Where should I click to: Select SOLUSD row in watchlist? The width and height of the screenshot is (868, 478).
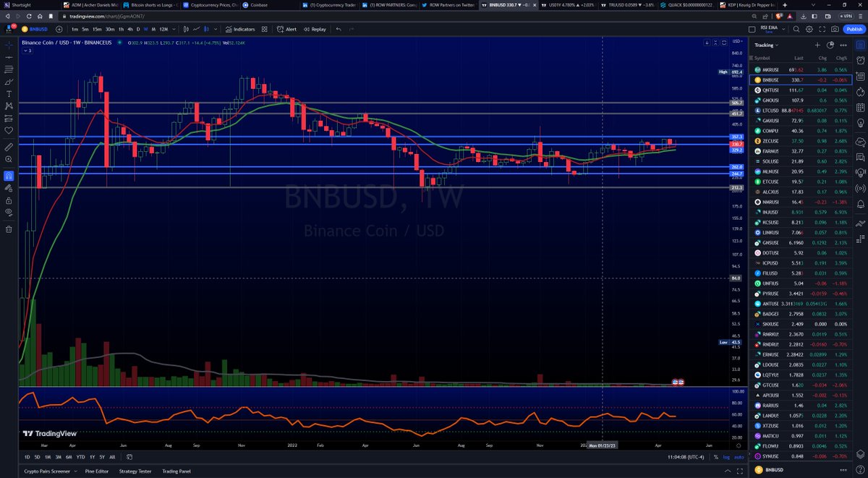click(x=801, y=161)
